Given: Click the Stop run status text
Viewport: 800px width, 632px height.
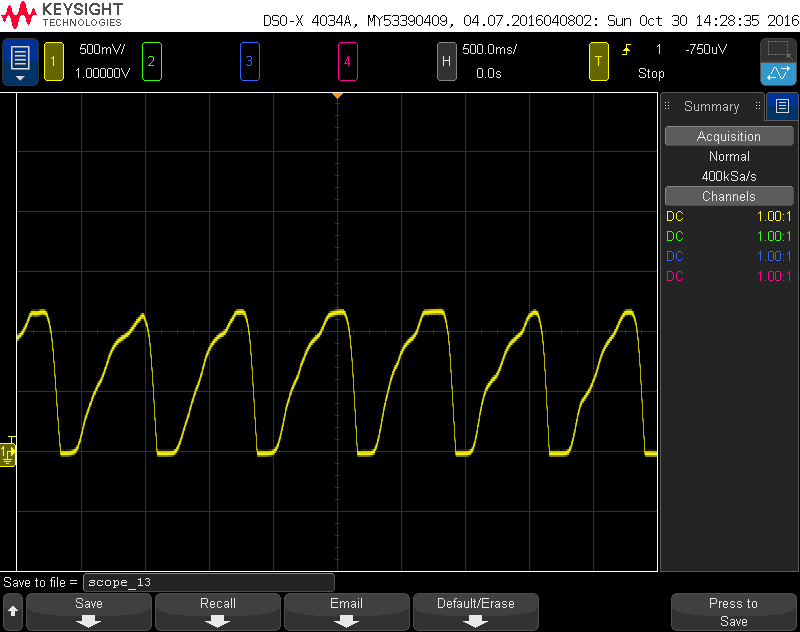Looking at the screenshot, I should (651, 73).
